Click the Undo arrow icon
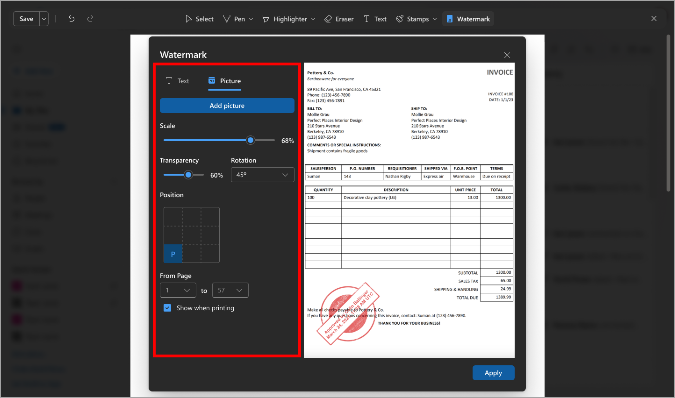The image size is (675, 398). click(x=71, y=19)
